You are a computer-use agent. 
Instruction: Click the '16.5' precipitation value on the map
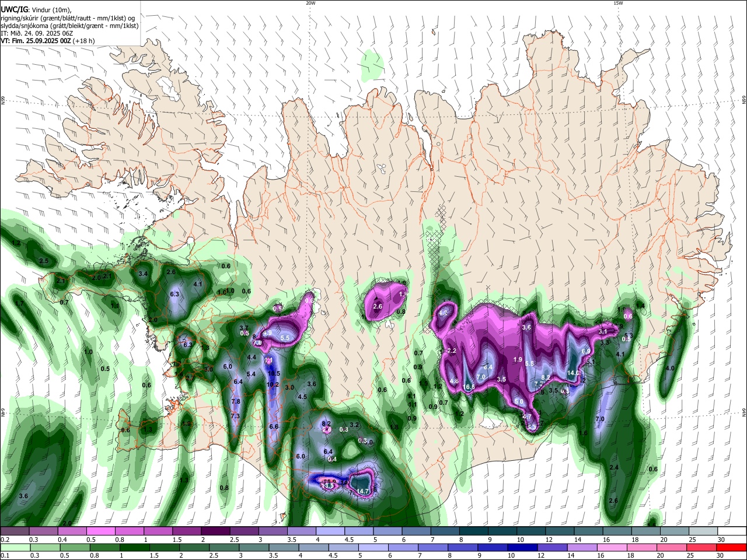(x=469, y=387)
